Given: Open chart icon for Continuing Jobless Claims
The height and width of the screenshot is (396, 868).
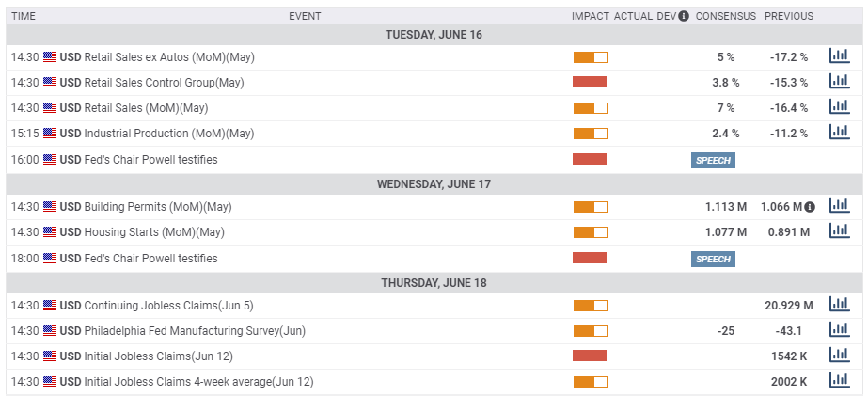Looking at the screenshot, I should pyautogui.click(x=839, y=304).
